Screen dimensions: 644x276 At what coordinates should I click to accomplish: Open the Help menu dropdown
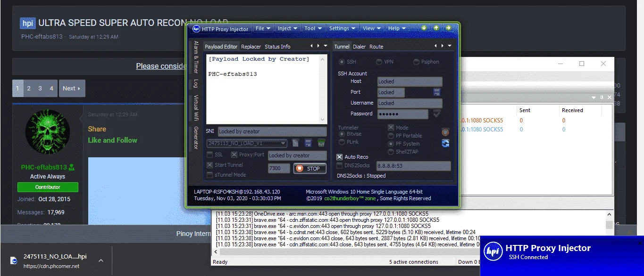(396, 28)
